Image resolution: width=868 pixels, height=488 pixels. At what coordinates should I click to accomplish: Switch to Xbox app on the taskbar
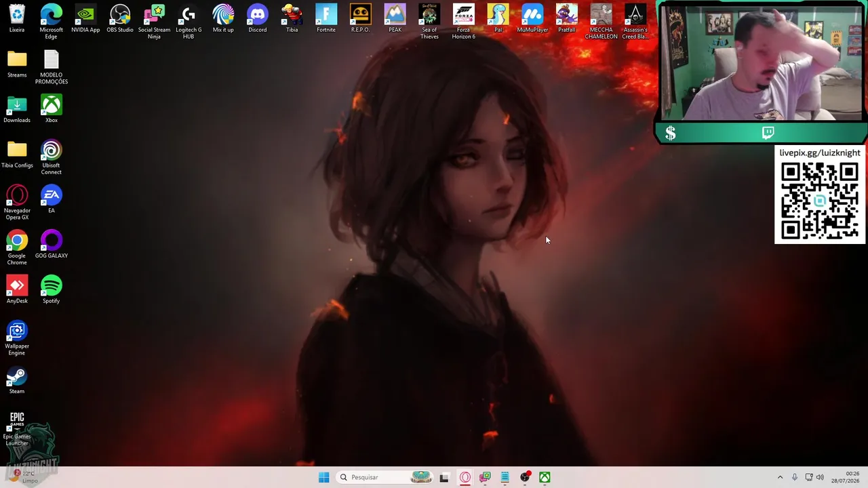pyautogui.click(x=545, y=477)
